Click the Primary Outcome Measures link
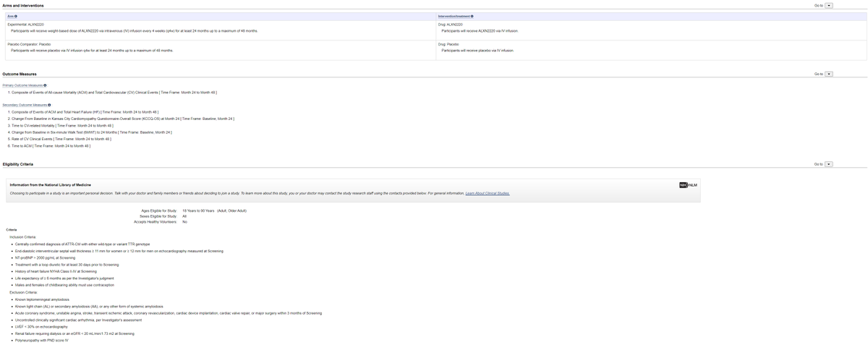Screen dimensions: 868x345 coord(22,85)
